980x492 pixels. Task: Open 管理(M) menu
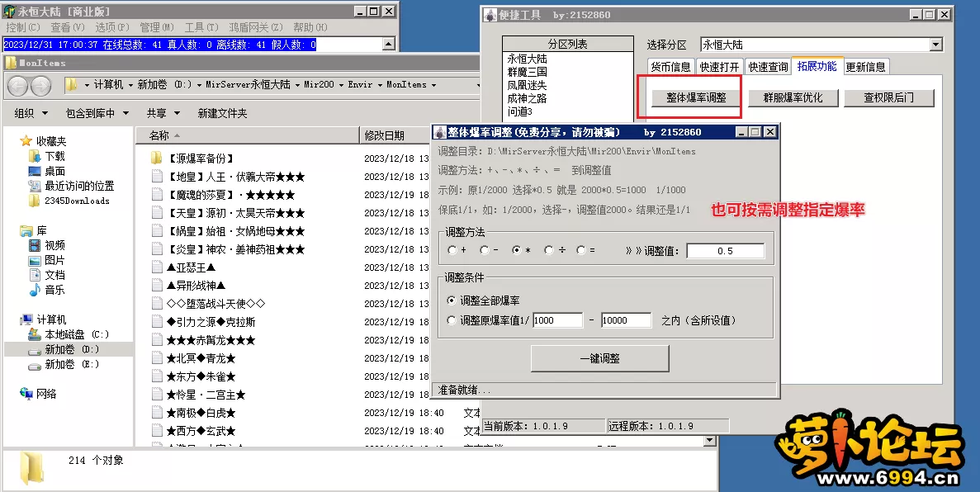point(157,27)
